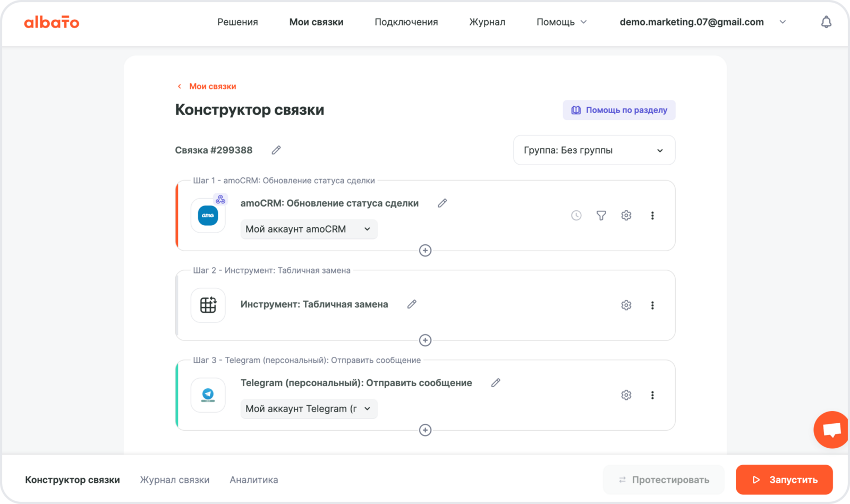Open three-dot menu for the Telegram step
This screenshot has width=850, height=504.
tap(652, 395)
